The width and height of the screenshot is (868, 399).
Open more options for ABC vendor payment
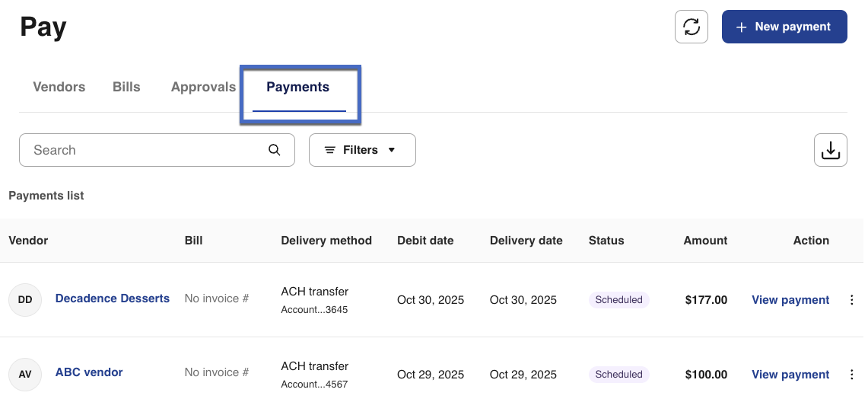click(x=851, y=375)
